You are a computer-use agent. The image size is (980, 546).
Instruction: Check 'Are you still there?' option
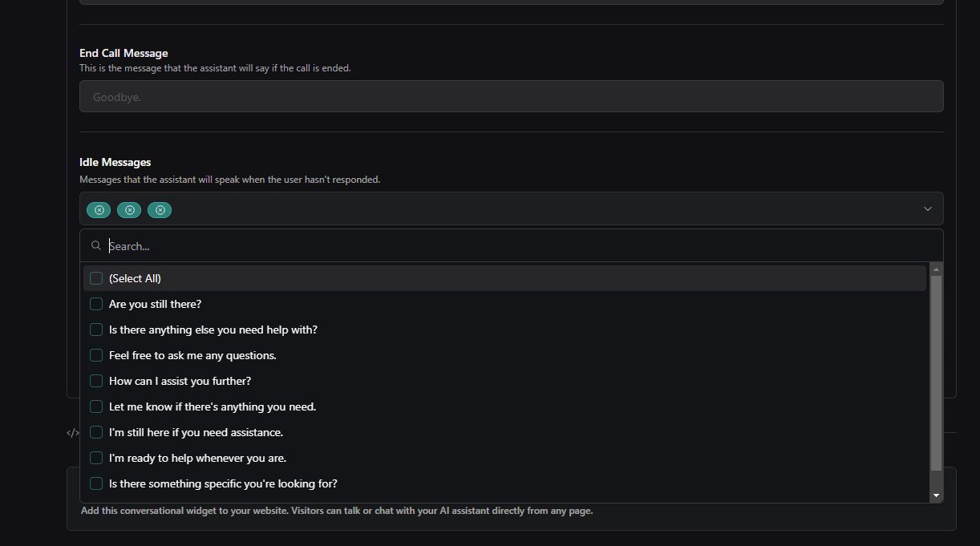point(96,304)
